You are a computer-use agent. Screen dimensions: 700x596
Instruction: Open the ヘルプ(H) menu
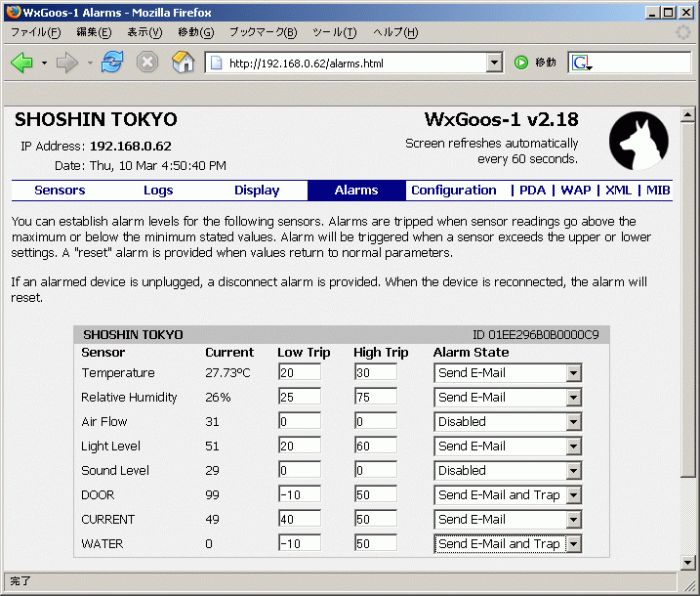(395, 32)
